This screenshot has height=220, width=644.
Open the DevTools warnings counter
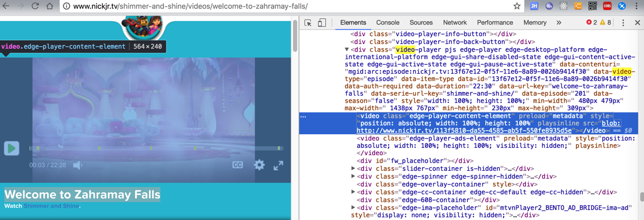coord(605,23)
